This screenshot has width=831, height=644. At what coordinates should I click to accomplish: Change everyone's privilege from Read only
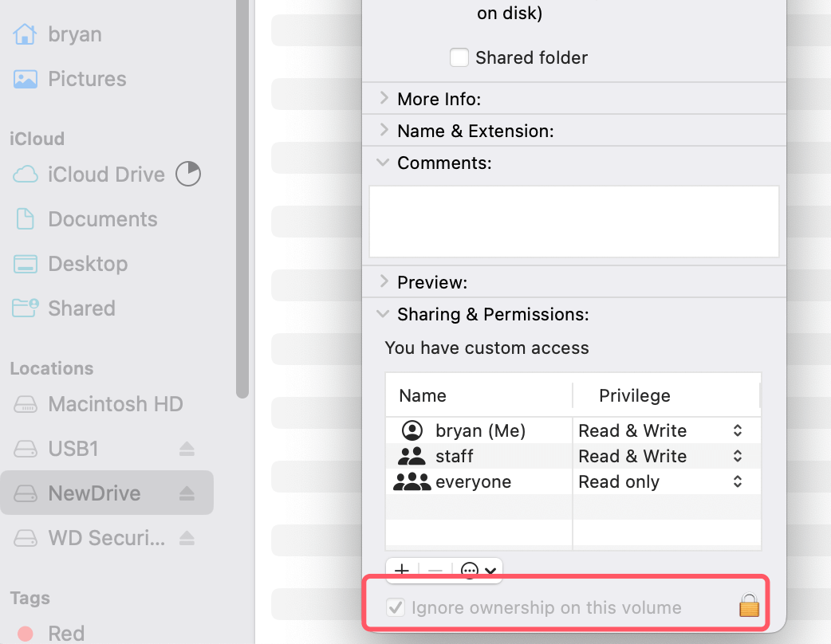pyautogui.click(x=739, y=481)
